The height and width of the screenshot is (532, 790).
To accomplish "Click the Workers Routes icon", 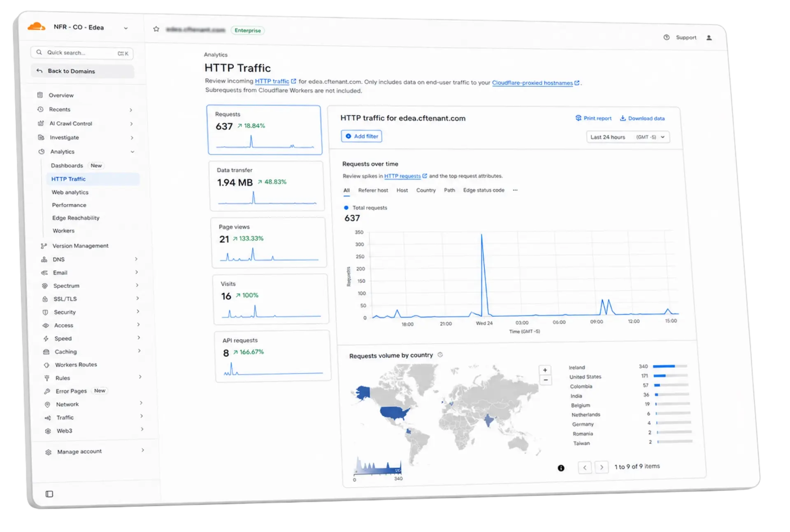I will [x=46, y=365].
